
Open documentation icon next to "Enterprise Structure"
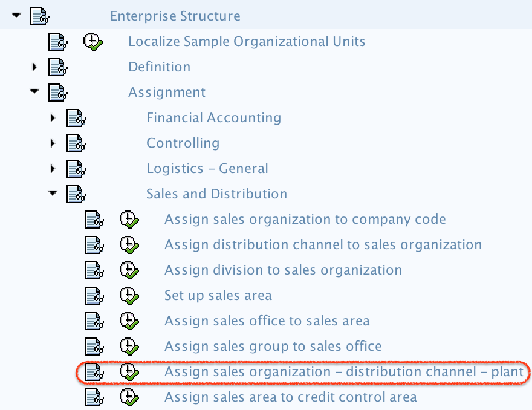39,16
